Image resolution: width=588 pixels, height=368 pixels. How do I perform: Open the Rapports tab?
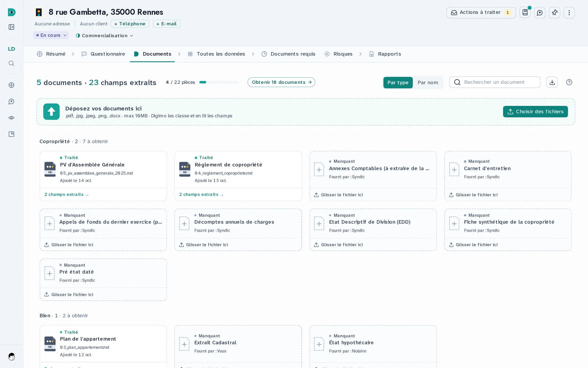(x=385, y=54)
